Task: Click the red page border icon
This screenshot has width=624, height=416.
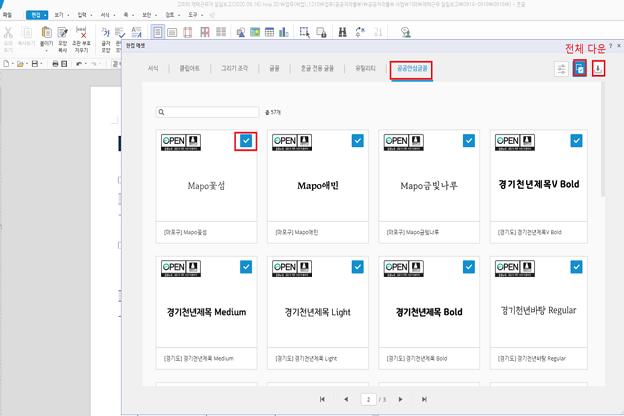Action: tap(187, 32)
